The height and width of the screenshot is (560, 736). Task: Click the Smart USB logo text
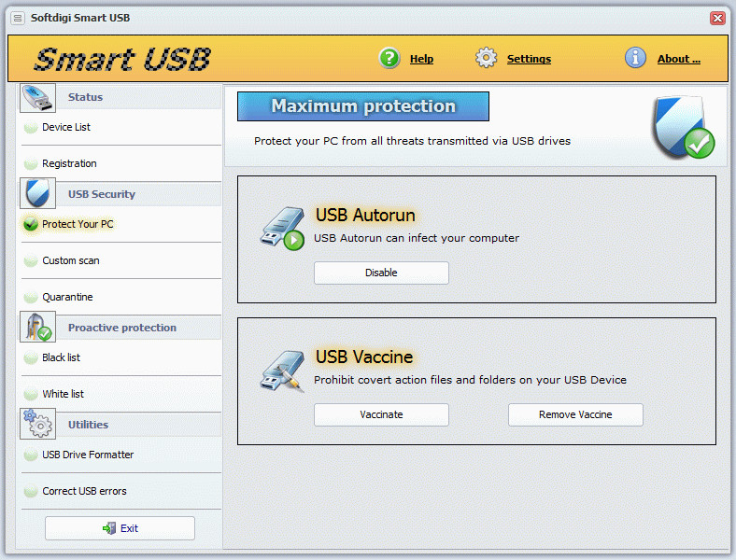pos(122,59)
